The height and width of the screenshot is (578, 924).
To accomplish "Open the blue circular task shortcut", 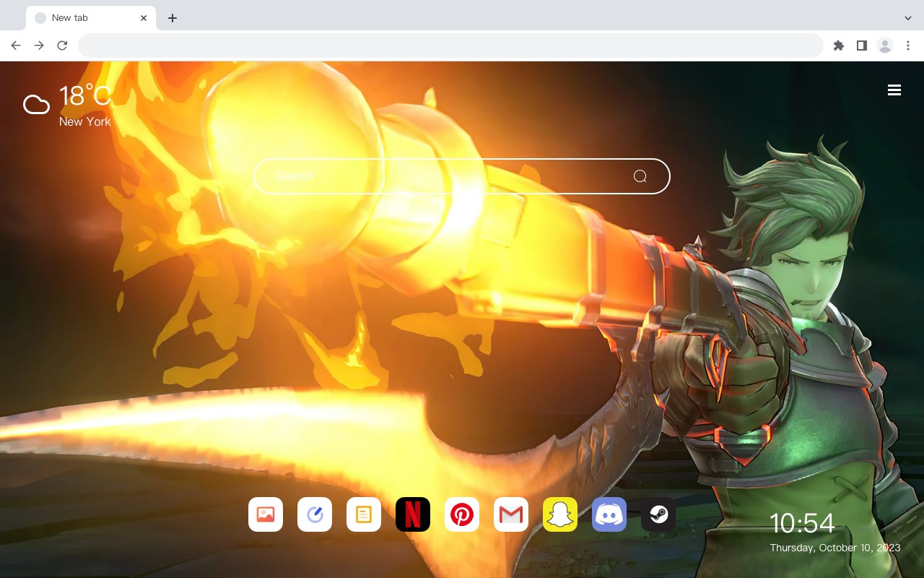I will (315, 514).
